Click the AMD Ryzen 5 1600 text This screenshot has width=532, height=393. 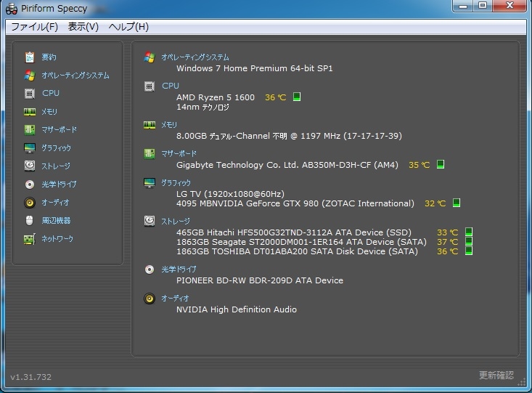[x=216, y=97]
